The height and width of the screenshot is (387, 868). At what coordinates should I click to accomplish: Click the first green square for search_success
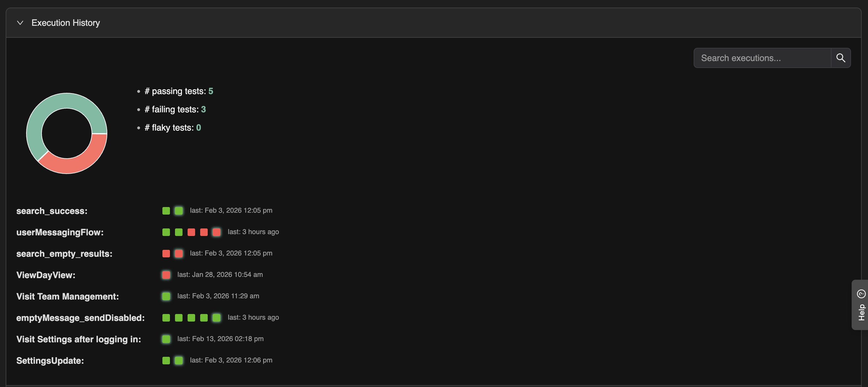(166, 211)
